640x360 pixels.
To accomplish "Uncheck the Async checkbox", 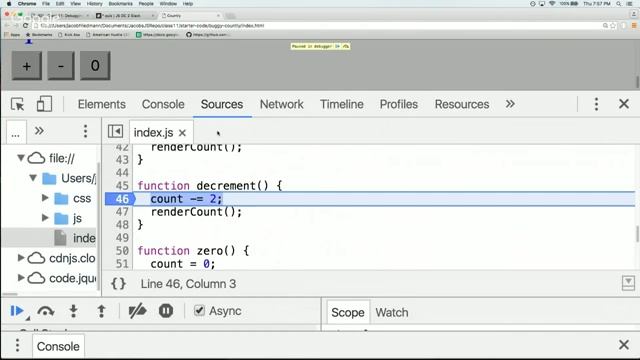I will (199, 311).
